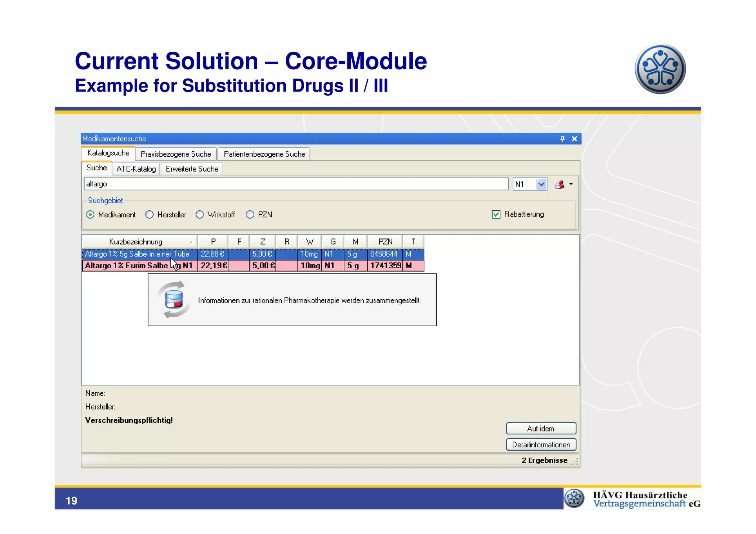Click the Verschreibungspflichtig! label
This screenshot has width=756, height=534.
[x=129, y=420]
